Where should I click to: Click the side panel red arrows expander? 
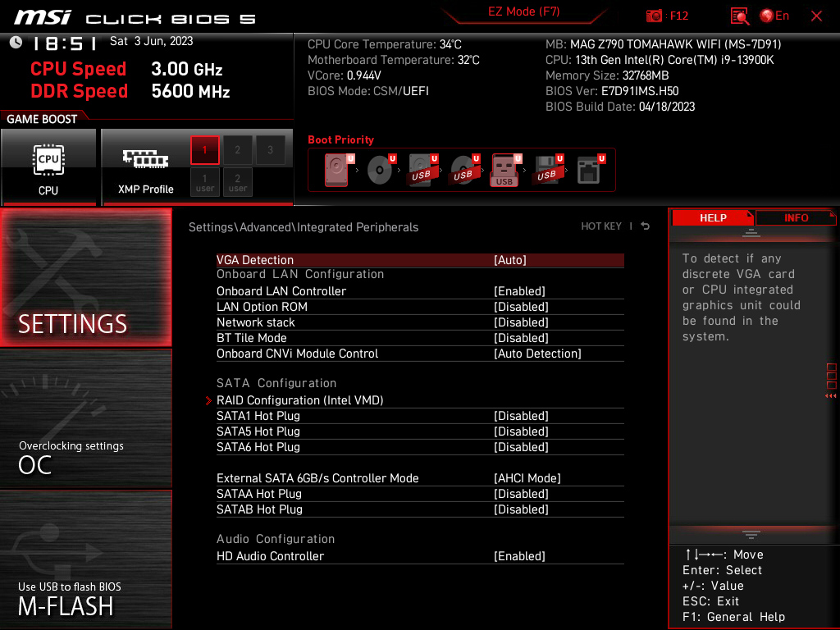click(830, 396)
